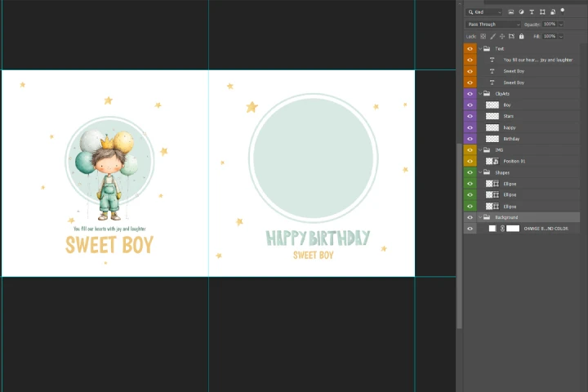The image size is (588, 392).
Task: Toggle the layer filtering on/off switch
Action: 563,11
